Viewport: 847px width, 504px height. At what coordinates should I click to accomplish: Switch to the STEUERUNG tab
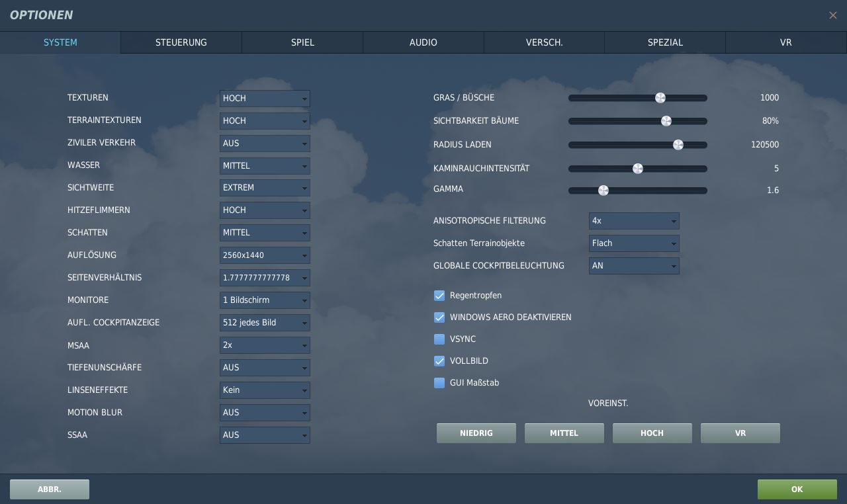click(181, 42)
